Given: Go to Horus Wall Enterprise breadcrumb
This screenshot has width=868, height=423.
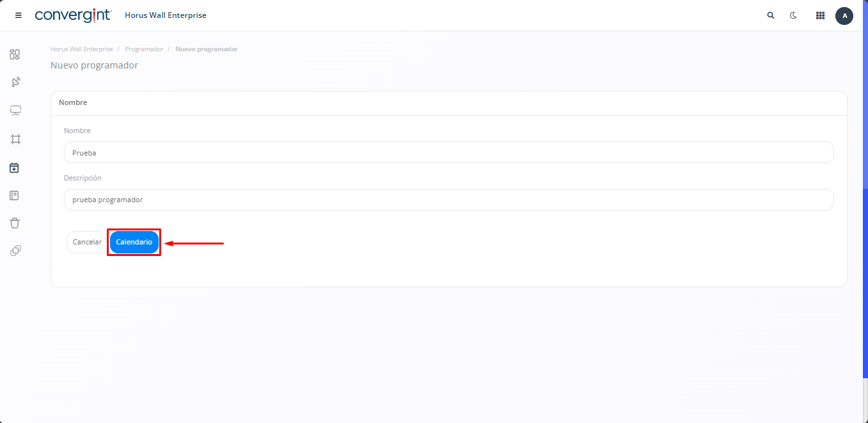Looking at the screenshot, I should tap(82, 49).
